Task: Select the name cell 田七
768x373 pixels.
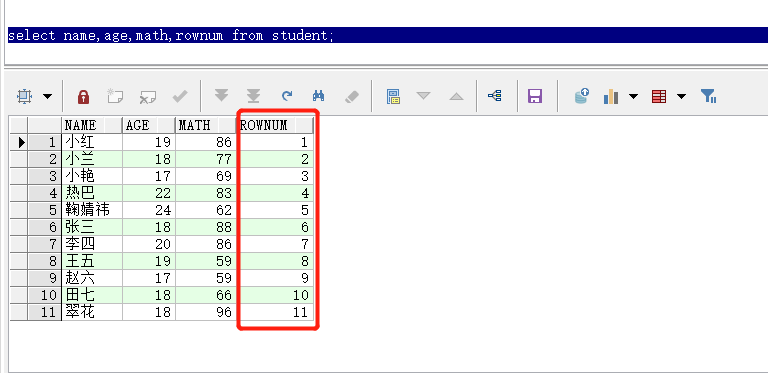Action: pyautogui.click(x=92, y=295)
